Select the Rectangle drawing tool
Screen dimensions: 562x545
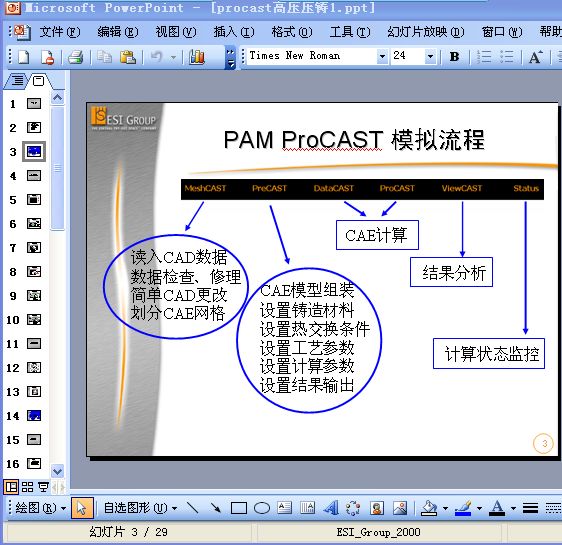pyautogui.click(x=239, y=508)
